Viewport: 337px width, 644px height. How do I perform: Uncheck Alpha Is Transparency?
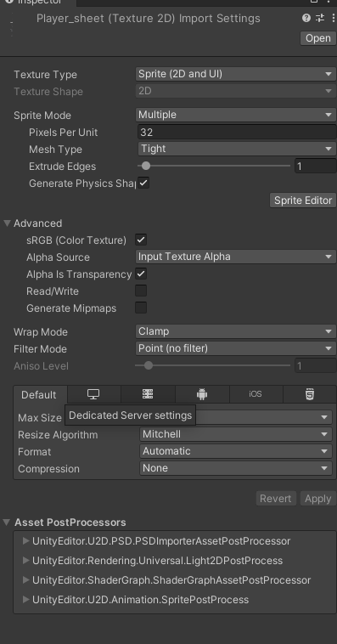pyautogui.click(x=141, y=274)
